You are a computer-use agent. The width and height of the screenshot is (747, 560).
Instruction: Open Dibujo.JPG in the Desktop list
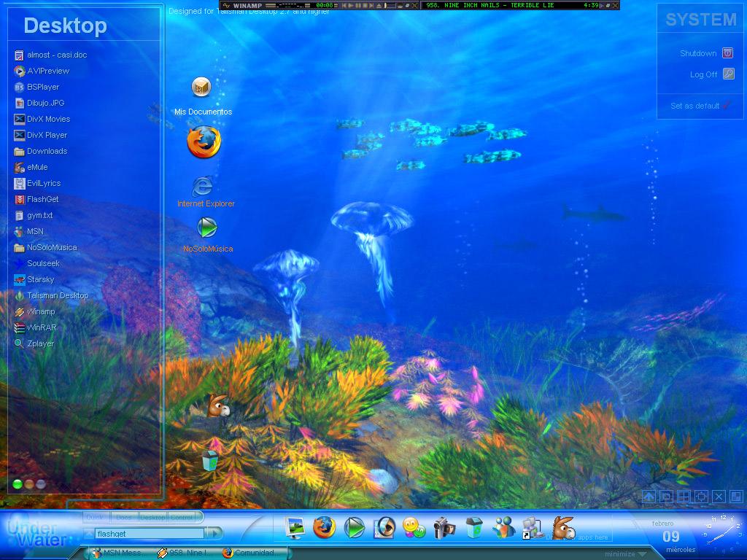click(39, 104)
